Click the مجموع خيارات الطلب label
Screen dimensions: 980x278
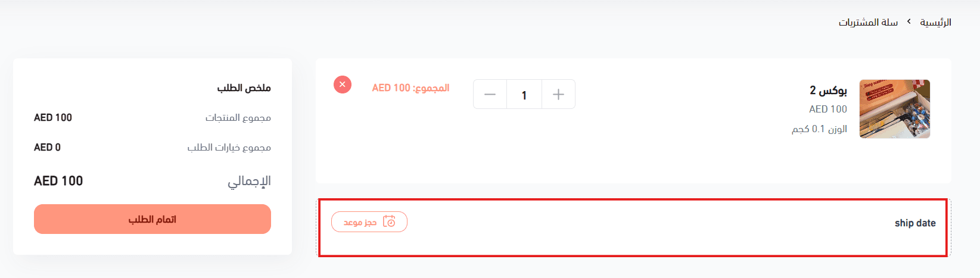pos(229,148)
